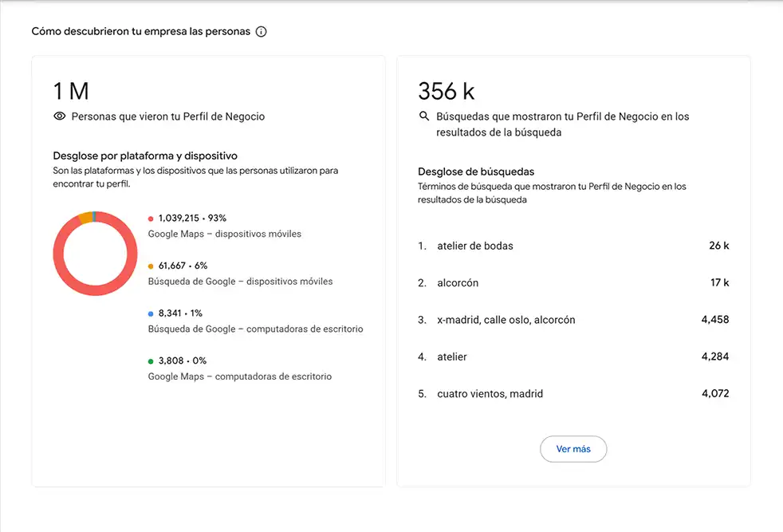Select the 'atelier' search term in row 4

pos(452,357)
